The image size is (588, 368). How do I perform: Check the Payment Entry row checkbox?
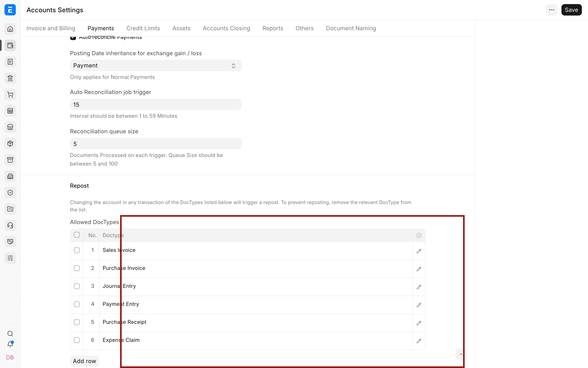pos(77,304)
